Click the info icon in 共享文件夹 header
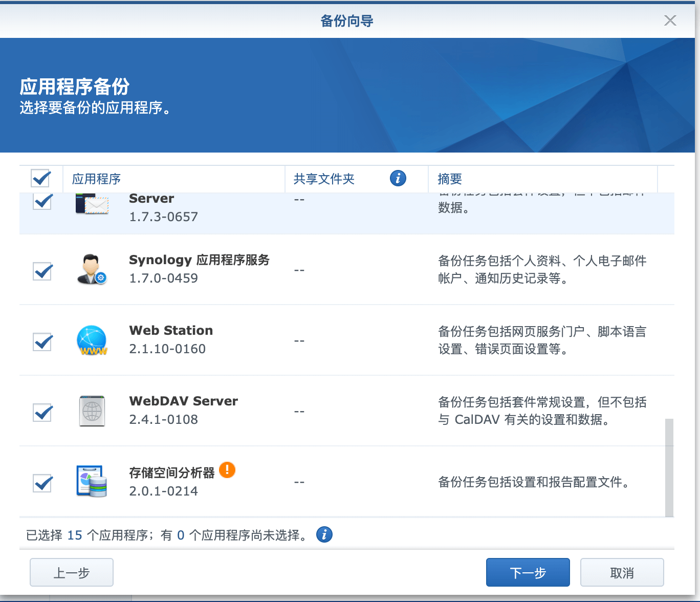This screenshot has height=602, width=700. pos(398,178)
